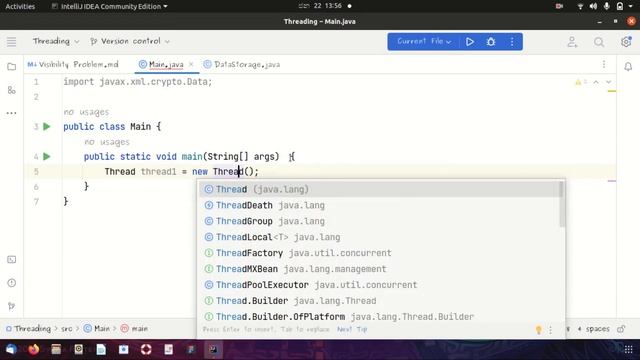Viewport: 640px width, 360px height.
Task: Open the Threading project dropdown
Action: [x=56, y=41]
